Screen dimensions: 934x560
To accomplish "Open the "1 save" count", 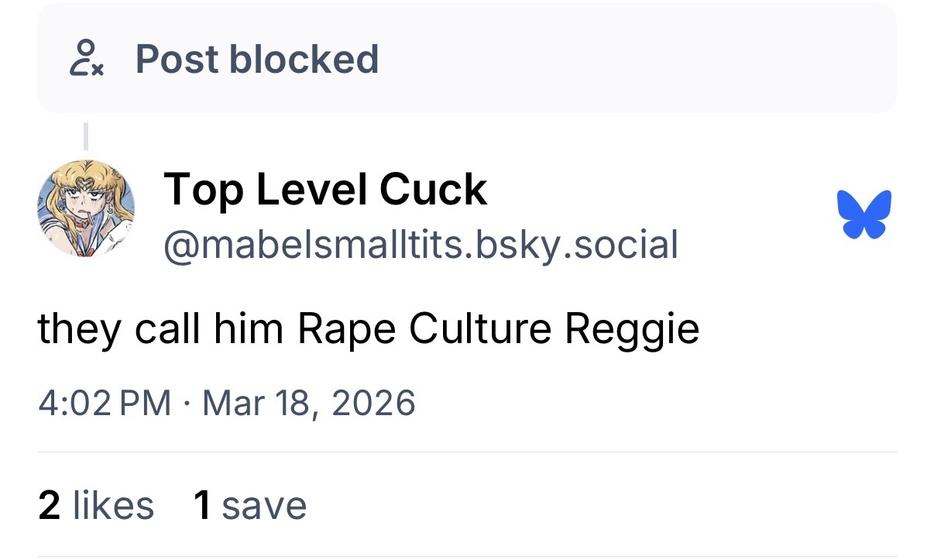I will pos(250,505).
